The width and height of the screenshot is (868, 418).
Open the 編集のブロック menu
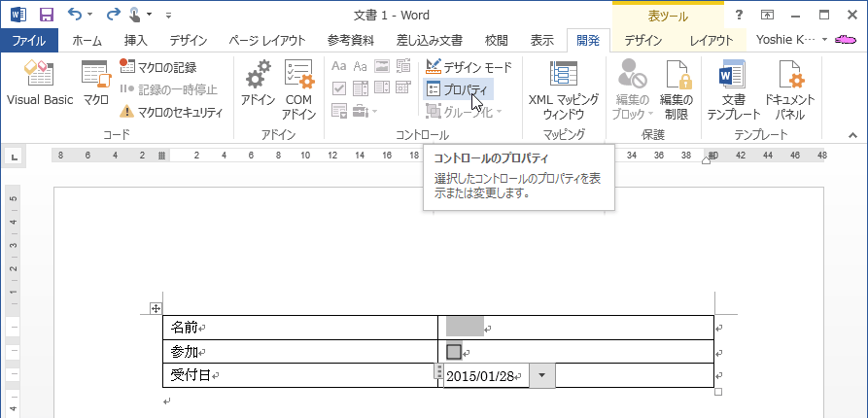[x=634, y=90]
